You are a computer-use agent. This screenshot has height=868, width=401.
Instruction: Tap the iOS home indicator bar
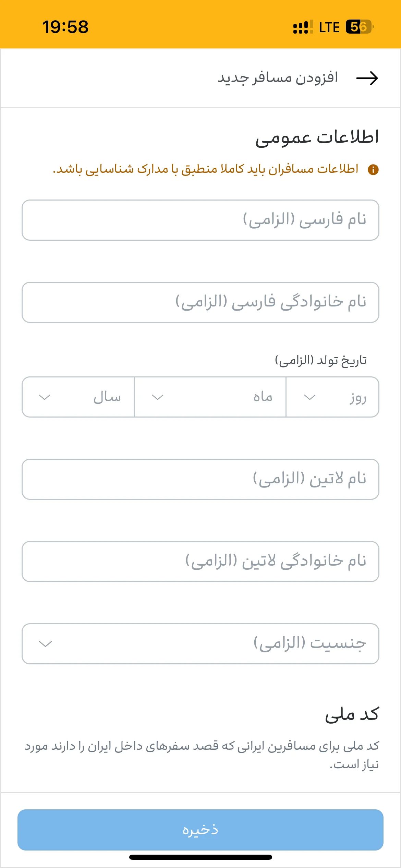click(x=200, y=857)
